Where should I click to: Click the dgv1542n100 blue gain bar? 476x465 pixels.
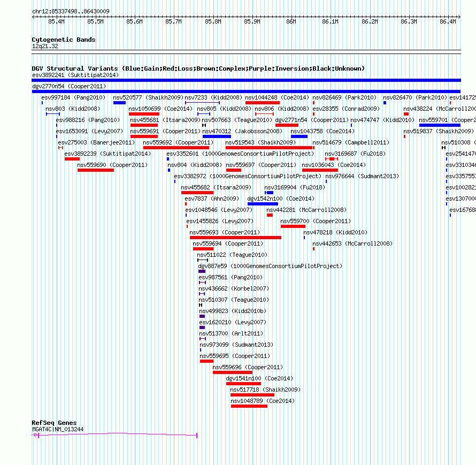[263, 204]
